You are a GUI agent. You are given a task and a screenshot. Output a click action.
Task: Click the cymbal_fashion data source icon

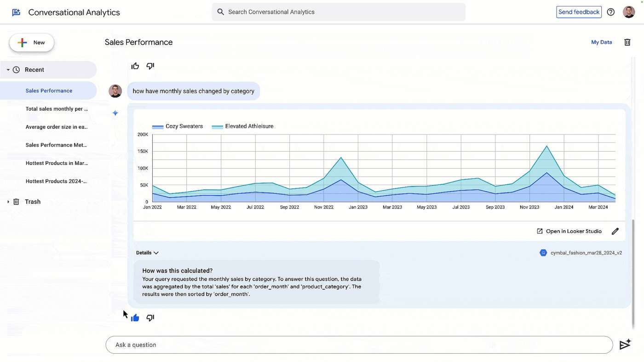click(x=543, y=253)
